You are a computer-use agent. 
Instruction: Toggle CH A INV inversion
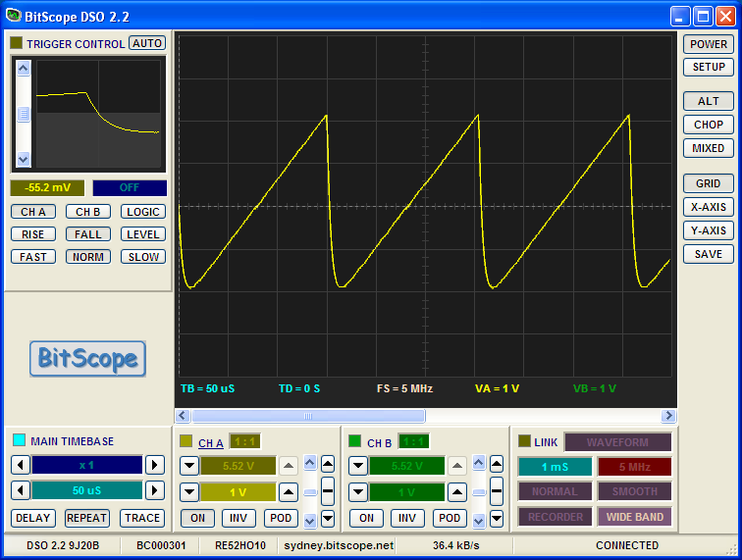coord(238,518)
